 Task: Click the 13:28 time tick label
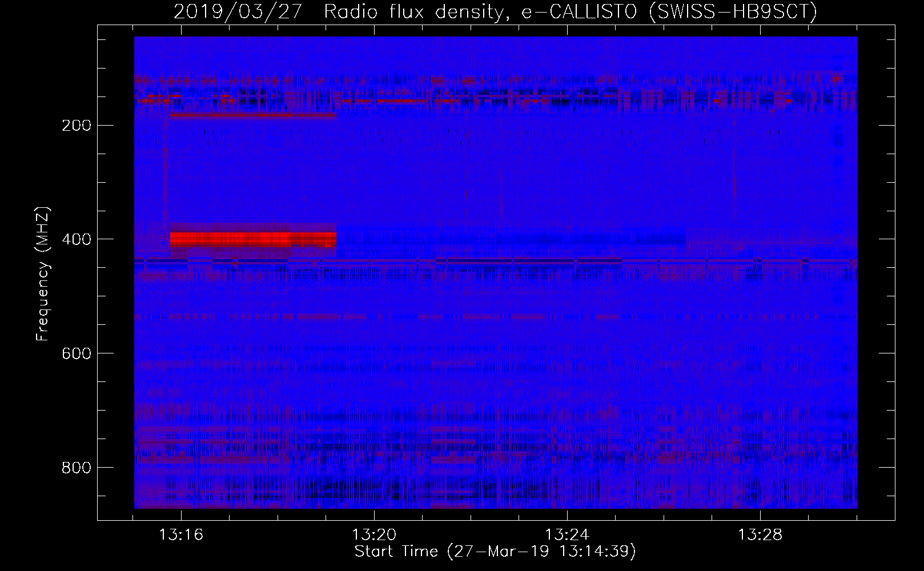tap(760, 535)
